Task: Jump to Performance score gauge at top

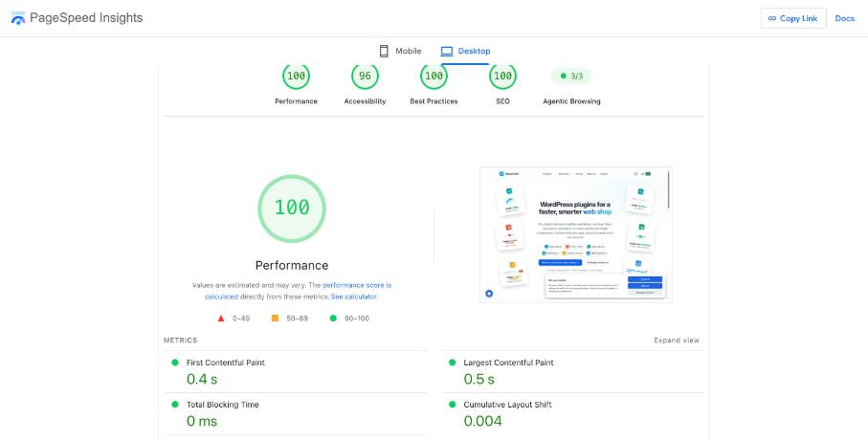Action: [296, 77]
